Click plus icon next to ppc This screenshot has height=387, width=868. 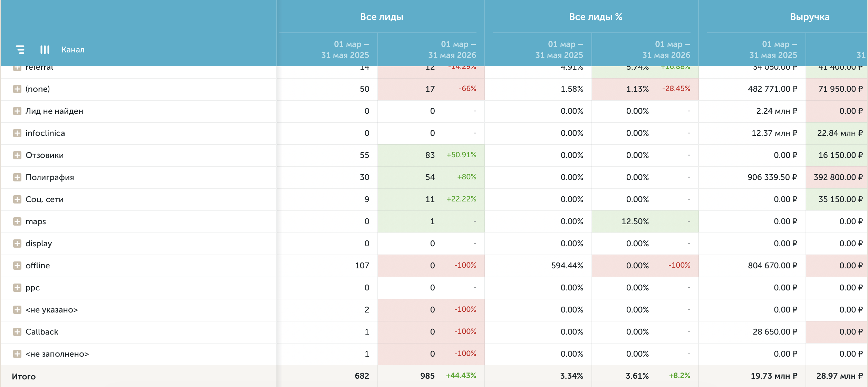click(x=17, y=288)
